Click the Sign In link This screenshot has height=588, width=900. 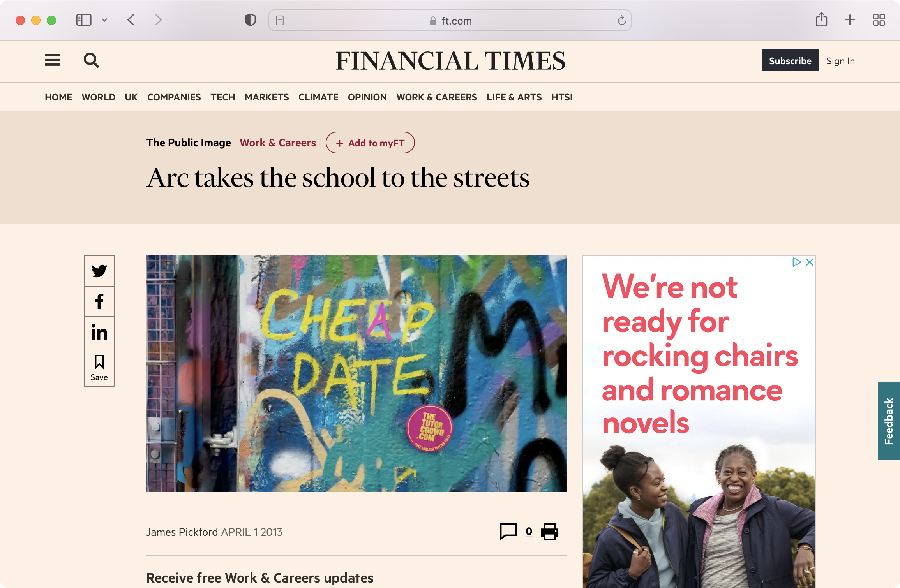click(x=840, y=61)
